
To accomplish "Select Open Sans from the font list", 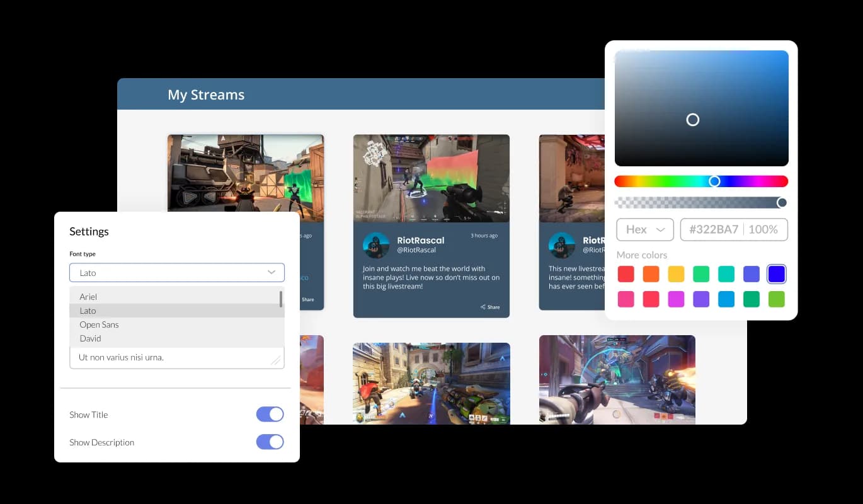I will click(99, 324).
